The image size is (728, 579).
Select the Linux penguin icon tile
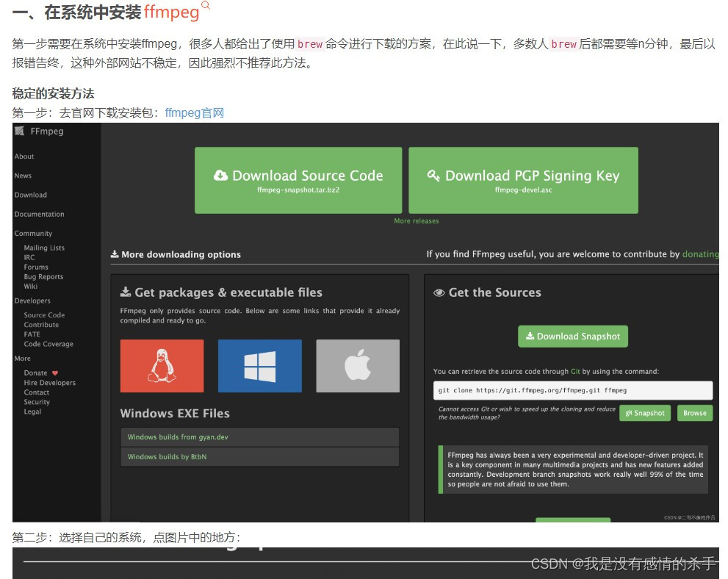tap(162, 366)
